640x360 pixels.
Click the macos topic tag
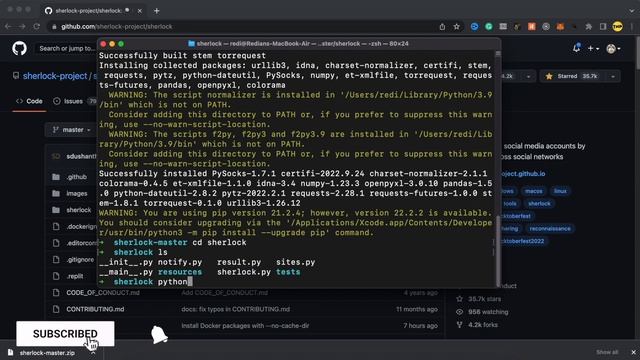tap(533, 191)
